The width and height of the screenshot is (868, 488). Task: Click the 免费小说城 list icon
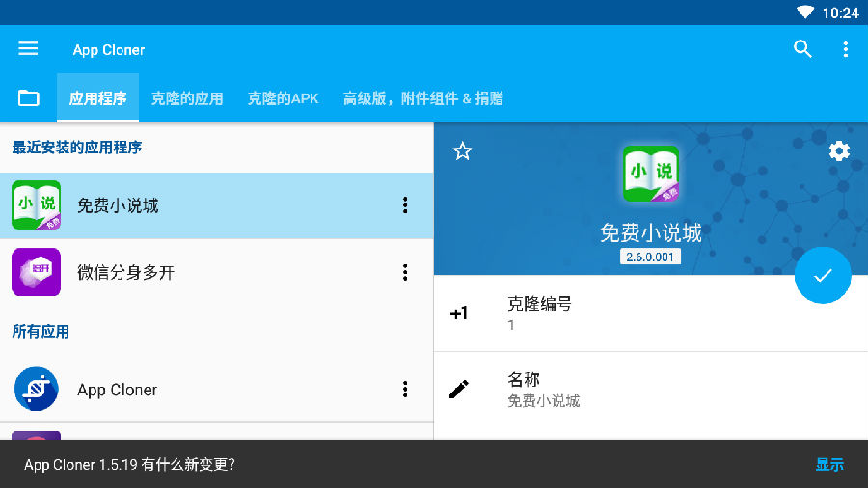pyautogui.click(x=36, y=205)
